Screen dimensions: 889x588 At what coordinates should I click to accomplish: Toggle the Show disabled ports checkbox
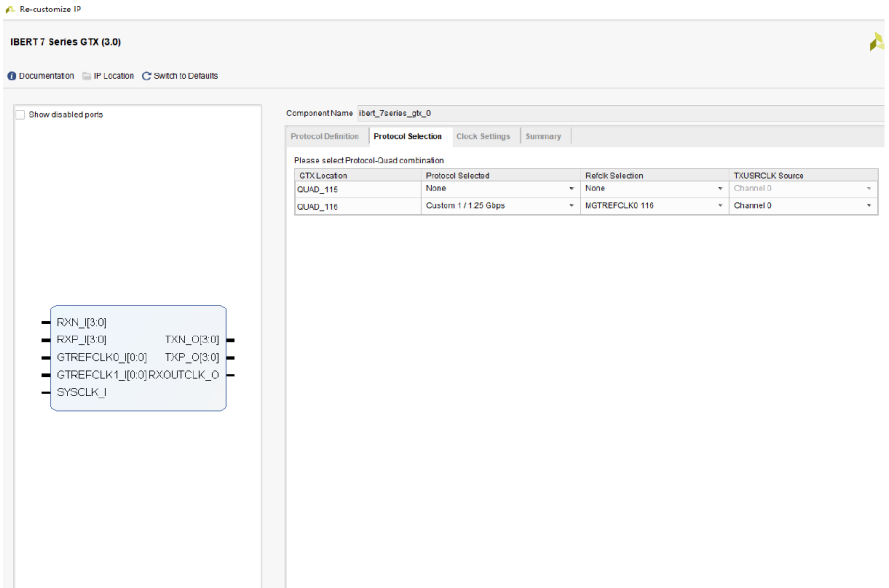[x=20, y=115]
